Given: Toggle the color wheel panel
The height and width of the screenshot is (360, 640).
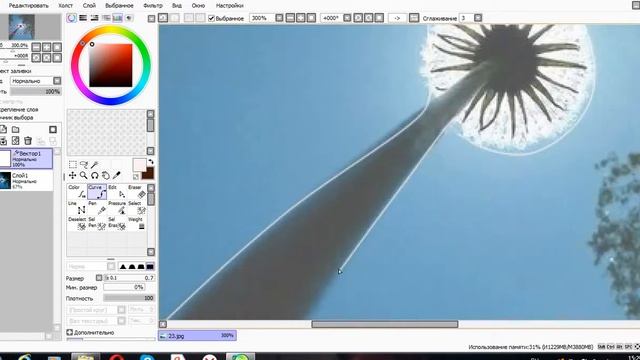Looking at the screenshot, I should point(71,18).
